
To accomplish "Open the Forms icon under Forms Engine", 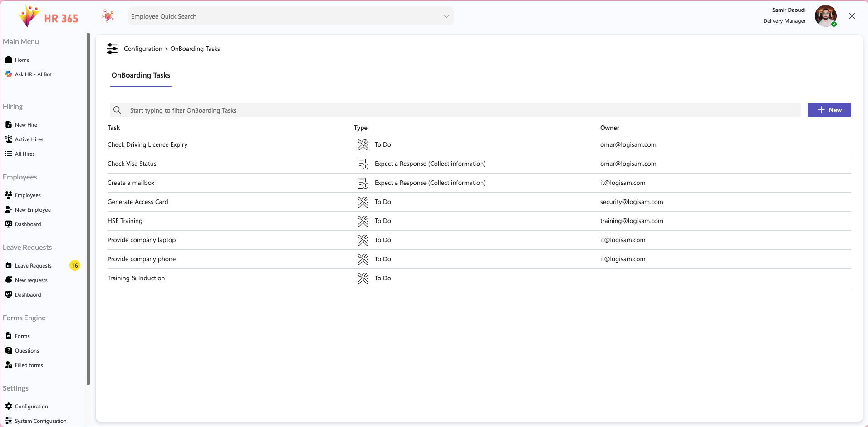I will click(x=9, y=336).
